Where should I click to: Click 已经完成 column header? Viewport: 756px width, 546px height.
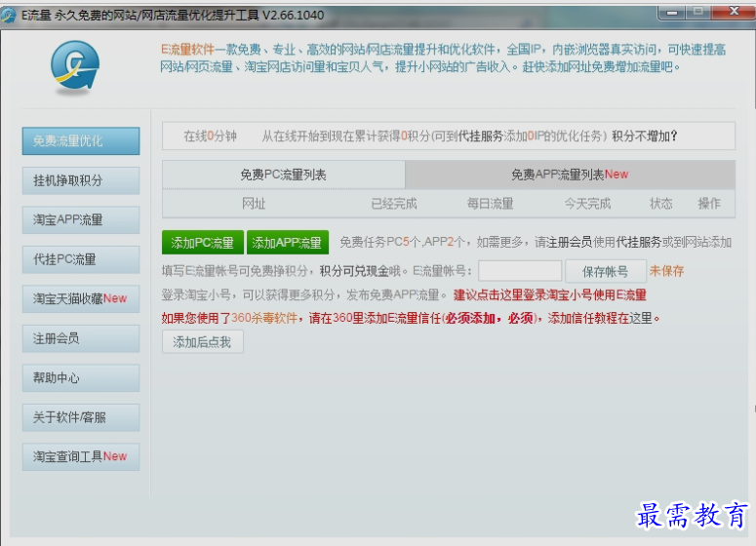[x=394, y=204]
